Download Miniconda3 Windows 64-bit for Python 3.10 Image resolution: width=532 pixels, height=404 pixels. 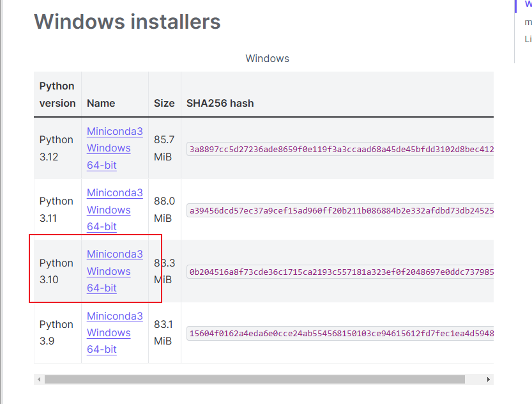coord(114,271)
